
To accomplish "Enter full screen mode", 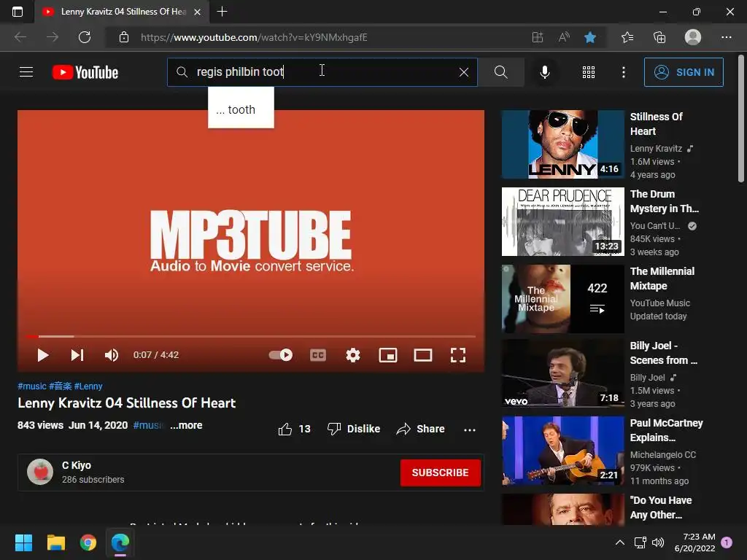I will point(458,355).
